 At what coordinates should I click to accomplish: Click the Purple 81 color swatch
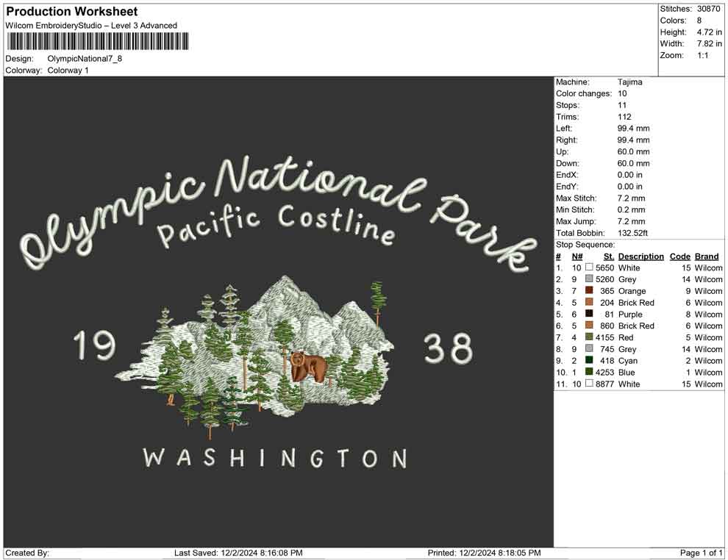(x=589, y=314)
